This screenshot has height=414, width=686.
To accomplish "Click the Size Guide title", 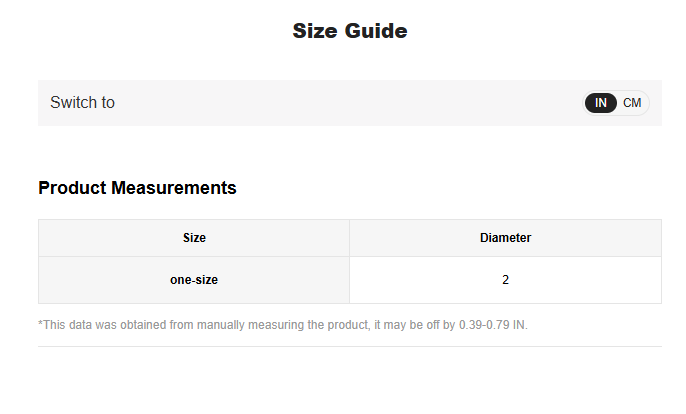I will tap(349, 31).
